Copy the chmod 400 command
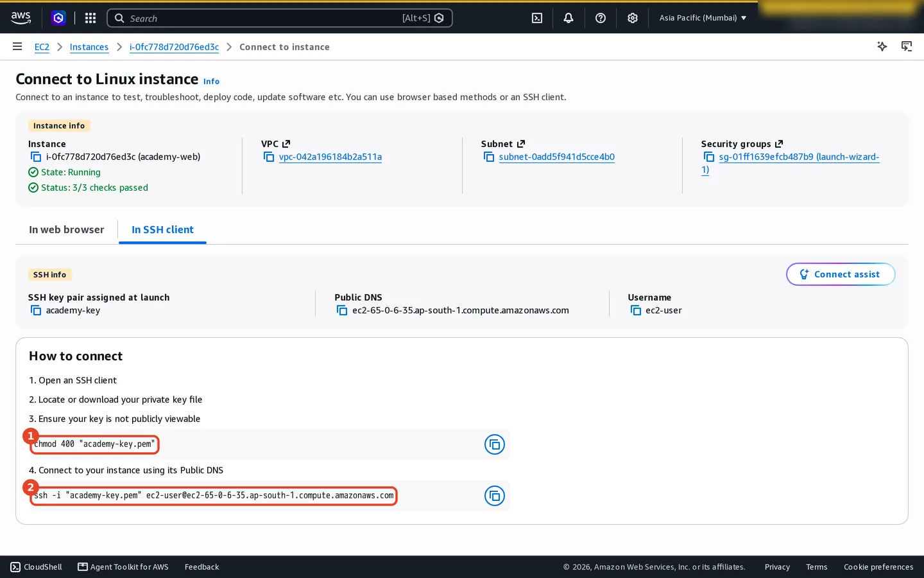 pos(495,444)
